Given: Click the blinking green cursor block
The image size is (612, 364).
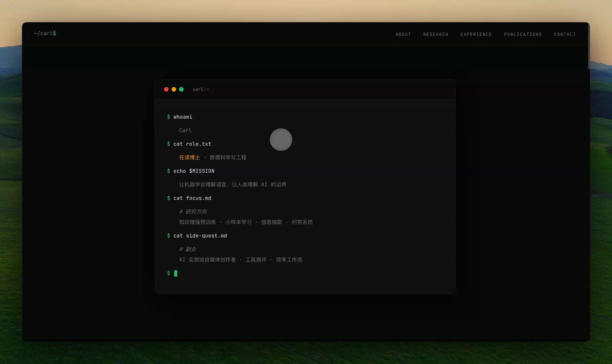Looking at the screenshot, I should (x=175, y=273).
